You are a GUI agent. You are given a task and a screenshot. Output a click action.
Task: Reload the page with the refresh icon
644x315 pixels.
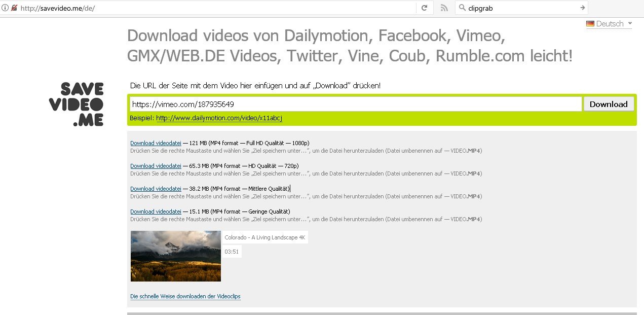tap(424, 8)
